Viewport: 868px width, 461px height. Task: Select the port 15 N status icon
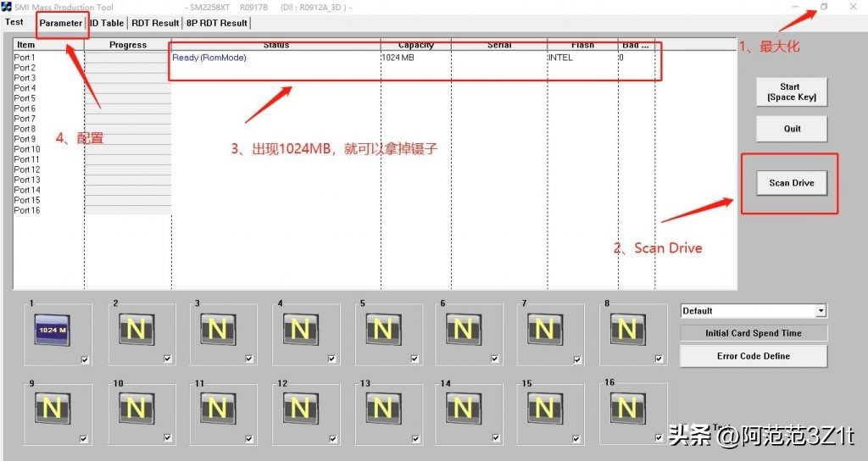pyautogui.click(x=545, y=408)
